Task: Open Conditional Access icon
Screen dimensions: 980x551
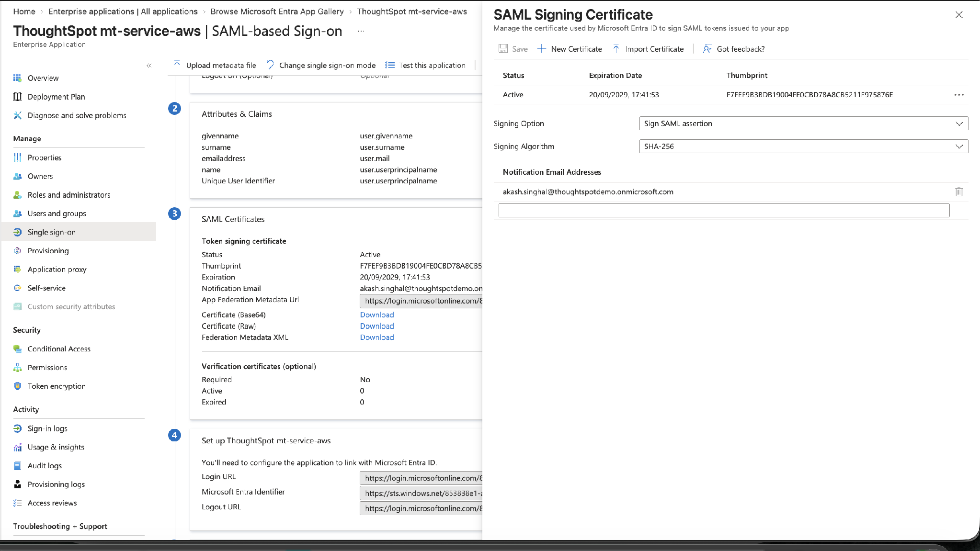Action: tap(17, 349)
